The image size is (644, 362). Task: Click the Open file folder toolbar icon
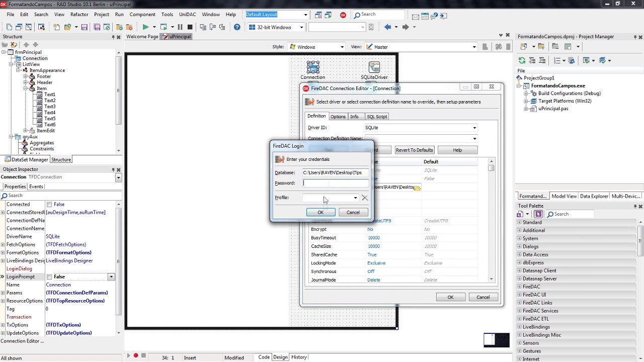pyautogui.click(x=68, y=27)
